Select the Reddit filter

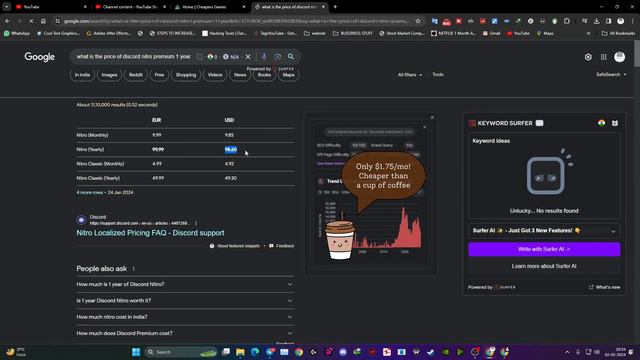[x=136, y=75]
